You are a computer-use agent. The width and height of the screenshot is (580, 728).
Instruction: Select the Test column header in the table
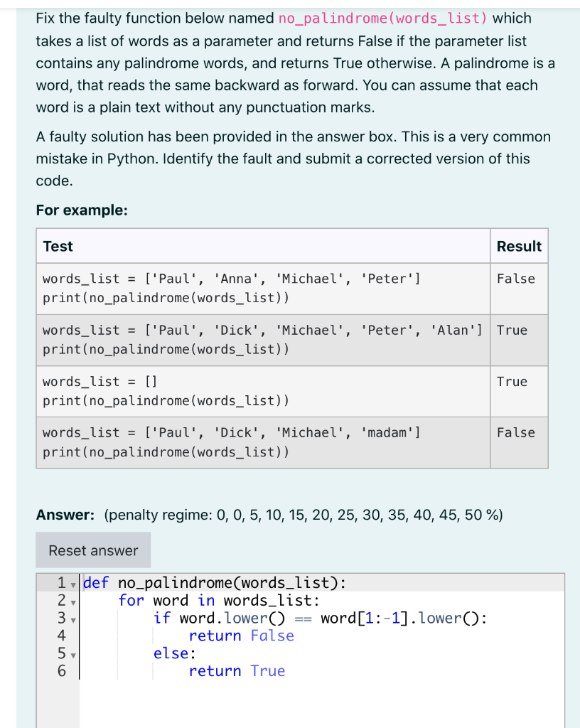(58, 246)
